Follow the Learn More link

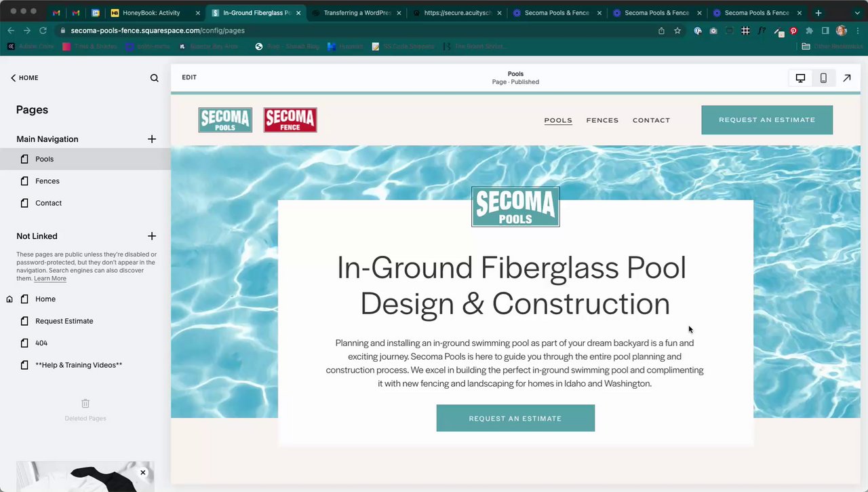(50, 278)
